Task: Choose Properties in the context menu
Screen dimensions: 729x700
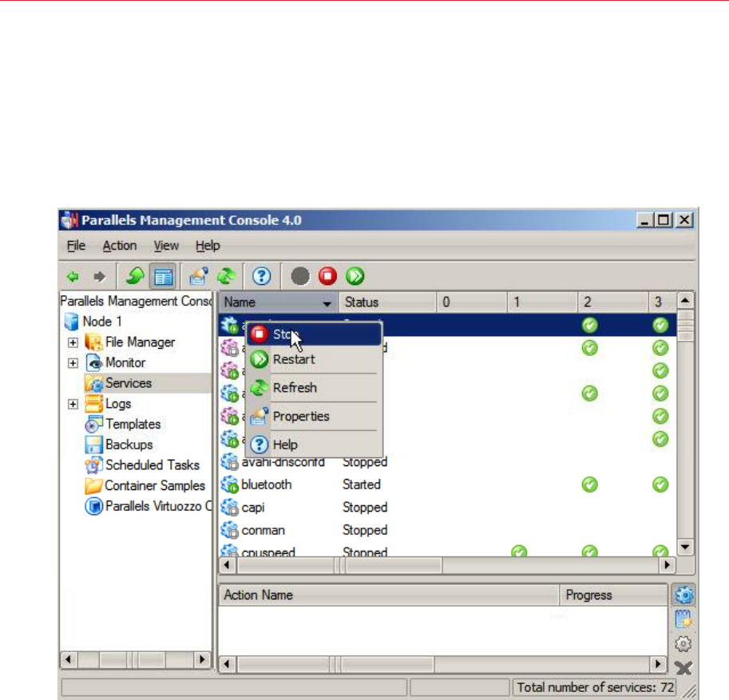Action: tap(314, 417)
